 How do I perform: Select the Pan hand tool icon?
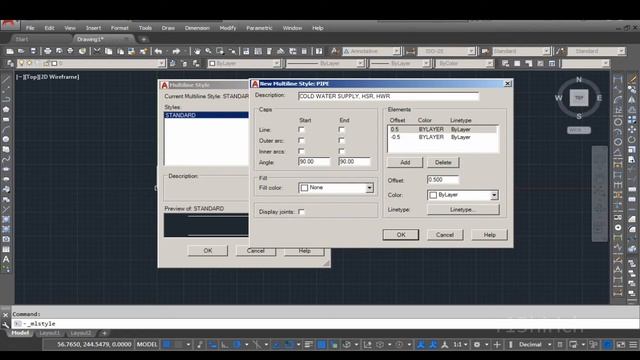(197, 51)
